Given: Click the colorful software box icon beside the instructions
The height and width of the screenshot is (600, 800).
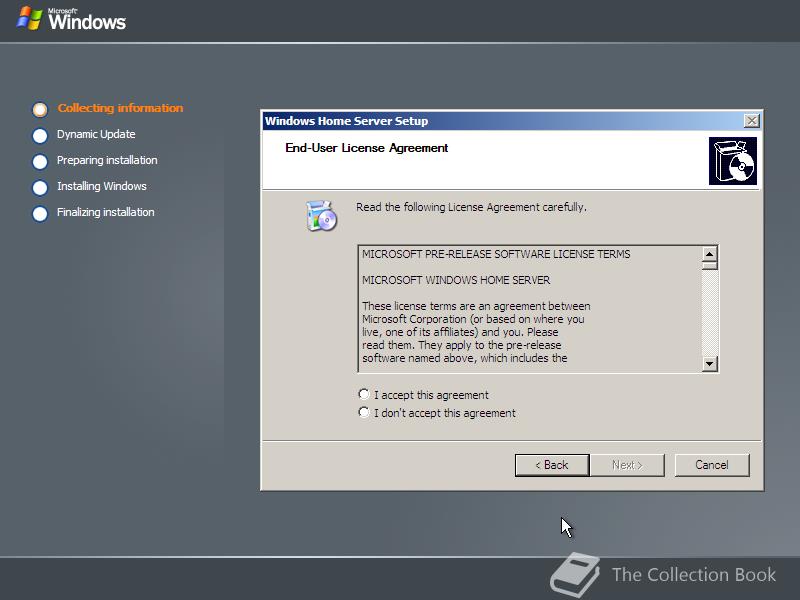Looking at the screenshot, I should click(x=321, y=216).
